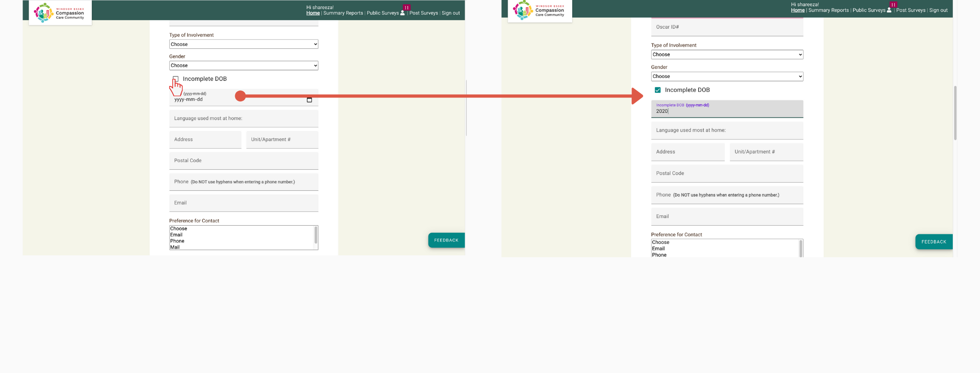Open Summary Reports in left screenshot header
980x373 pixels.
[x=343, y=13]
